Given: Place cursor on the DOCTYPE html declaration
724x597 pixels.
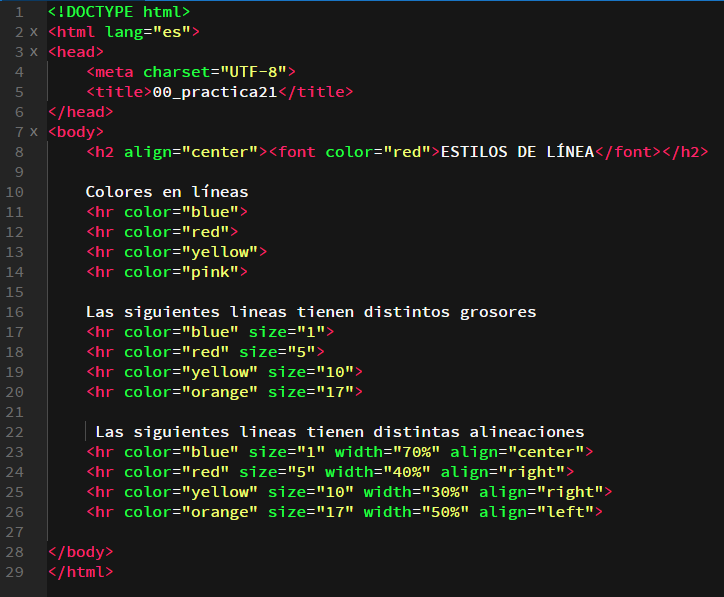Looking at the screenshot, I should click(119, 12).
